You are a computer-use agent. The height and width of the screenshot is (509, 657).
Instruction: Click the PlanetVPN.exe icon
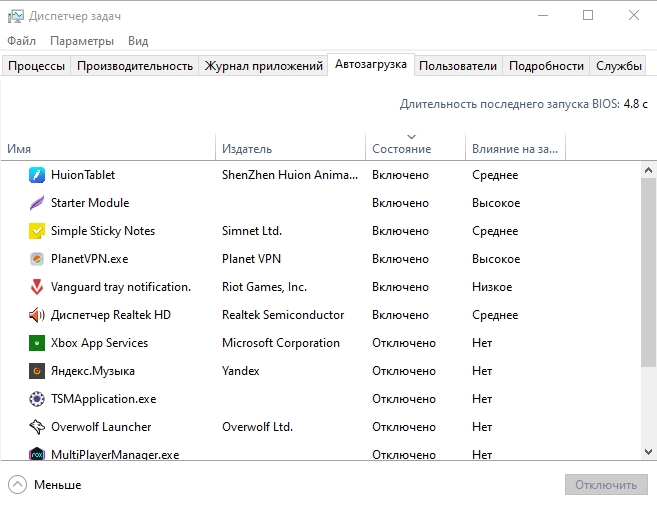[37, 259]
